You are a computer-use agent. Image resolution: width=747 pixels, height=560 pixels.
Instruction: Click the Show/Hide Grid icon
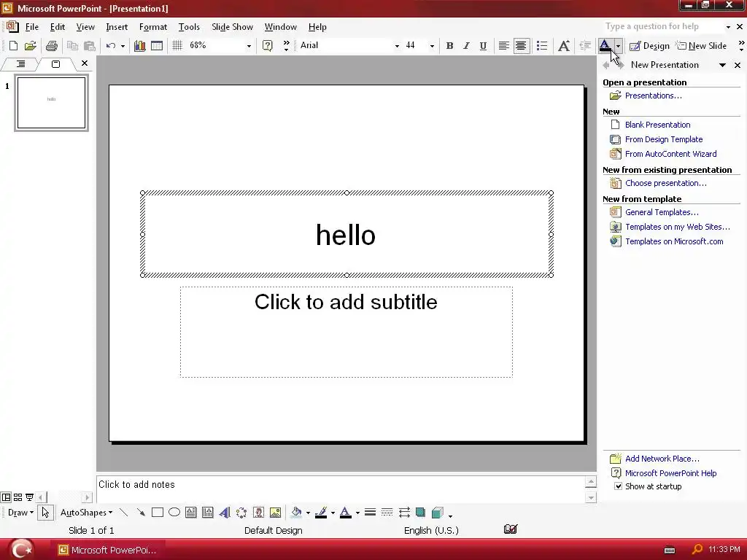tap(177, 46)
